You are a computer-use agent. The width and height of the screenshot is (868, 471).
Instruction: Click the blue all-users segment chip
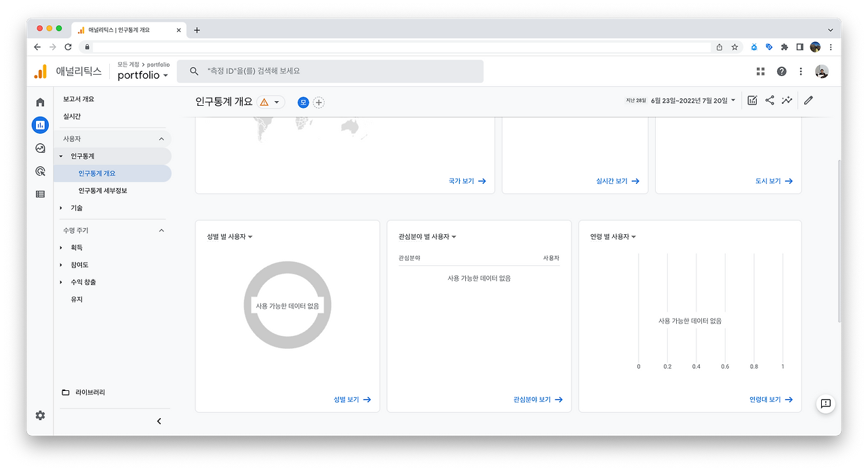click(x=303, y=102)
